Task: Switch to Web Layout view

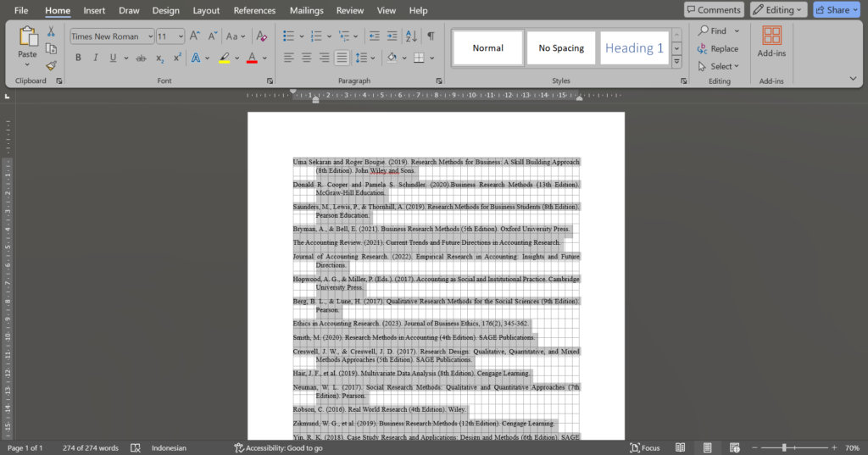Action: pyautogui.click(x=735, y=448)
